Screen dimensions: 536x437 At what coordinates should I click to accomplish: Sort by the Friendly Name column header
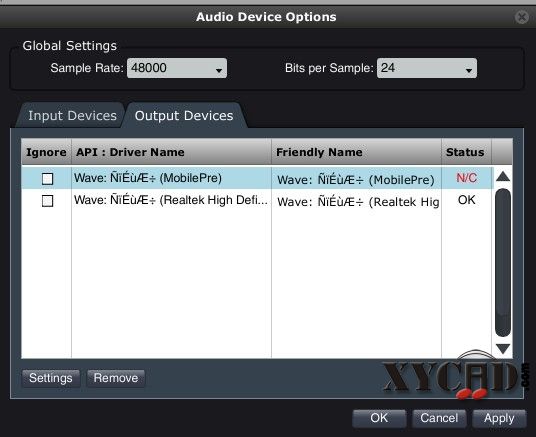pyautogui.click(x=356, y=152)
